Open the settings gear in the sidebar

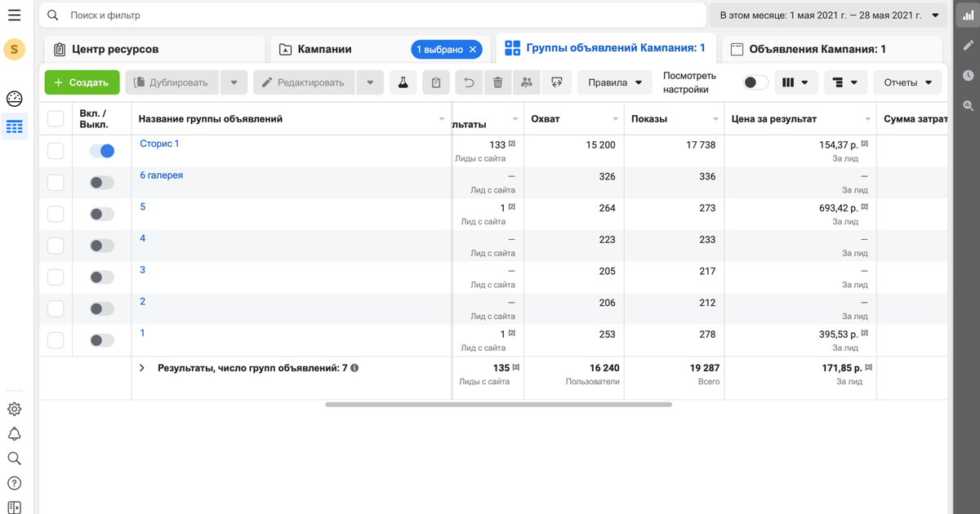pyautogui.click(x=14, y=410)
